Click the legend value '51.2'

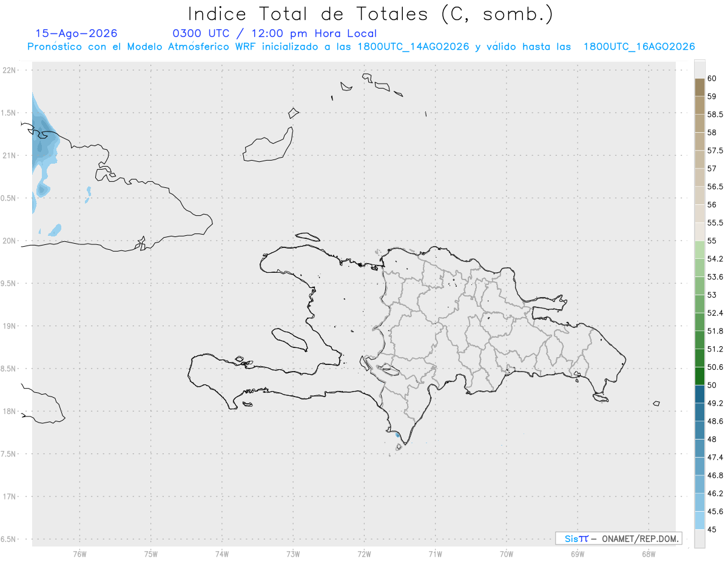coord(715,349)
